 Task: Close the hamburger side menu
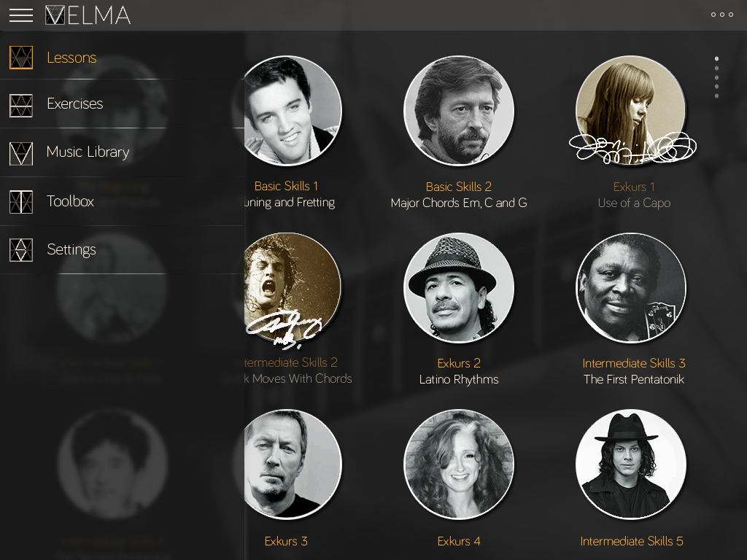click(x=21, y=15)
